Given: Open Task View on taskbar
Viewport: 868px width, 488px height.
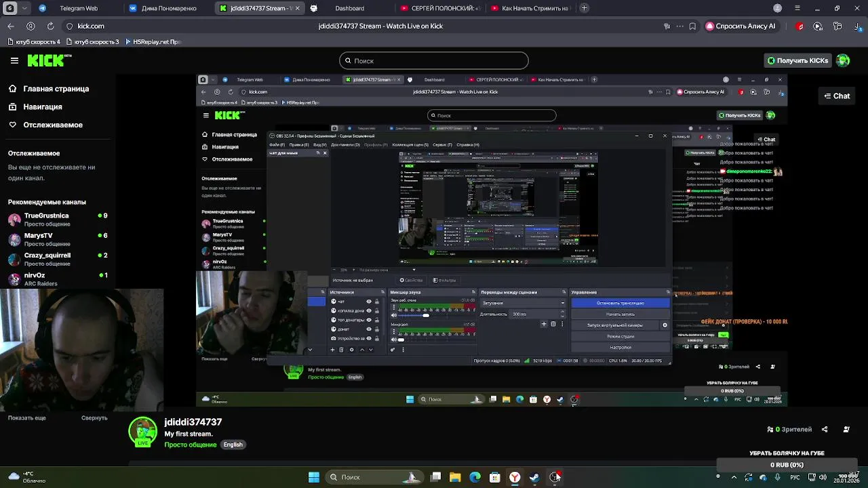Looking at the screenshot, I should (435, 477).
